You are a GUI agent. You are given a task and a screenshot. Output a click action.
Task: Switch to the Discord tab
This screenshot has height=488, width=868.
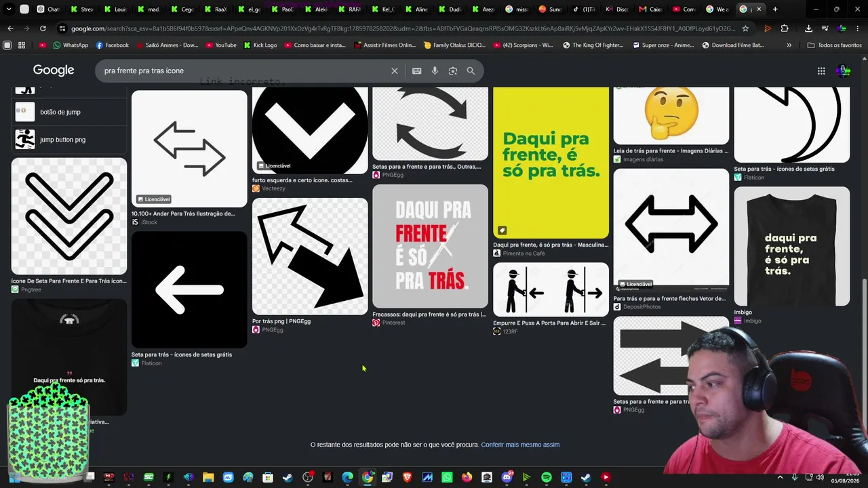617,9
